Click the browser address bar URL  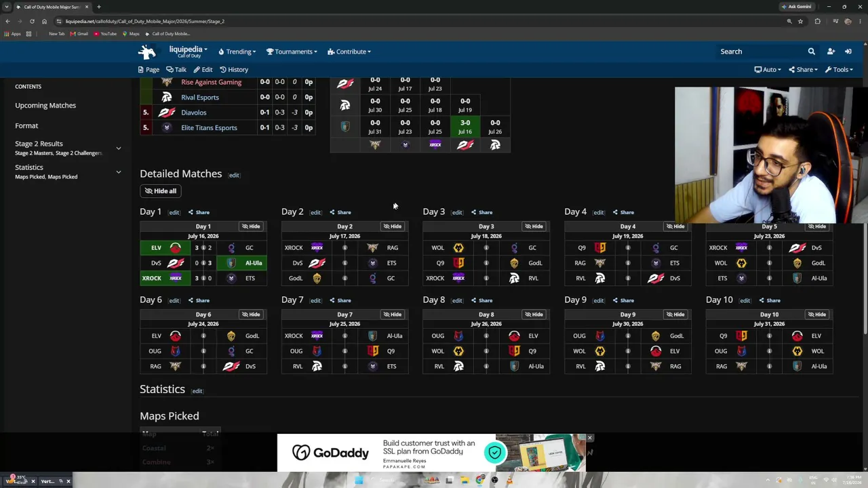point(145,21)
